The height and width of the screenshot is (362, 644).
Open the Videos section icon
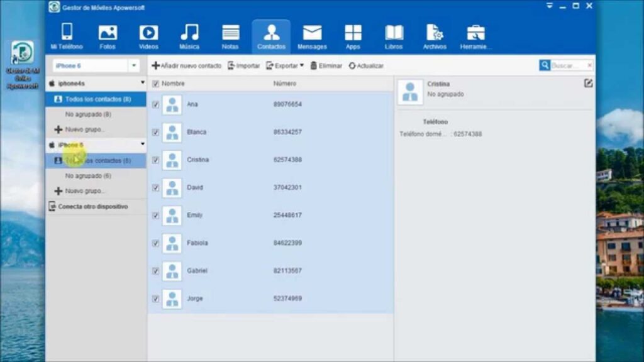click(x=148, y=33)
